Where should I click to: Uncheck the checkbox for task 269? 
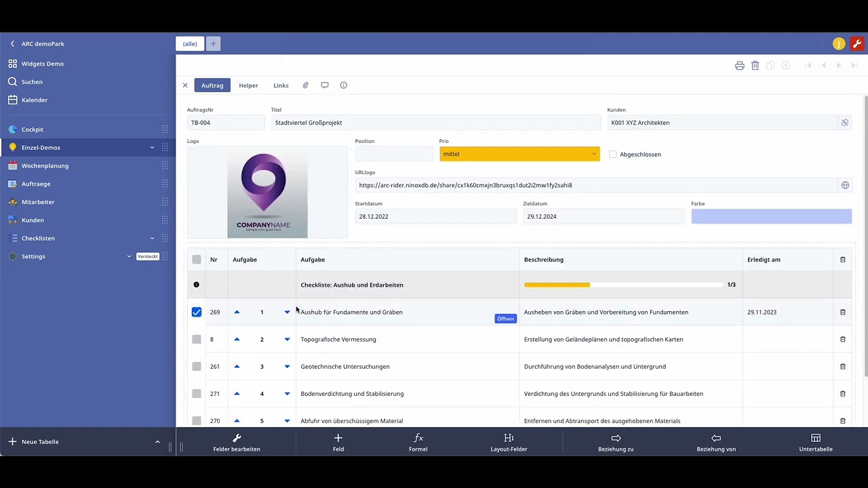(197, 312)
